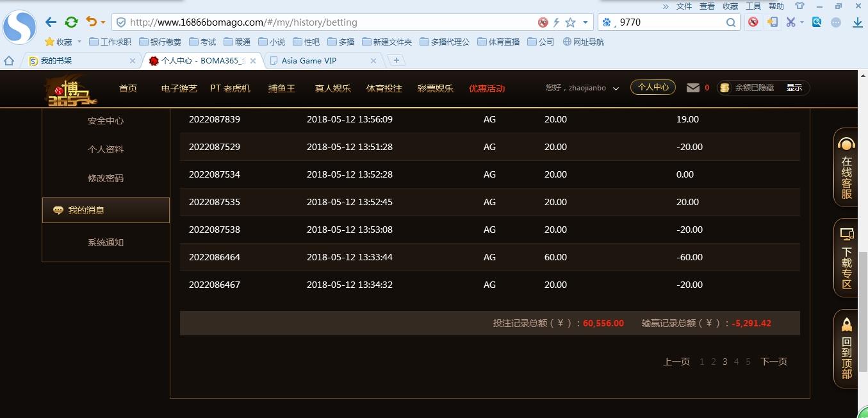Open the 工作求职 bookmark folder

point(110,42)
